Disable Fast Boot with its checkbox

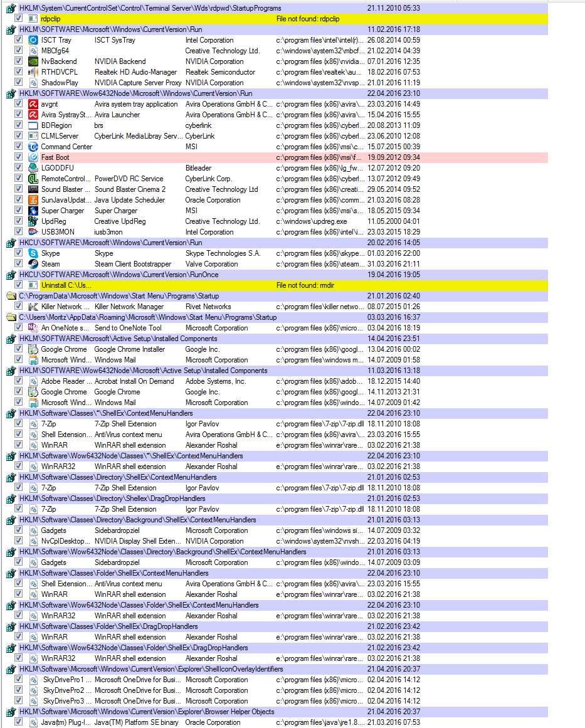[x=19, y=157]
